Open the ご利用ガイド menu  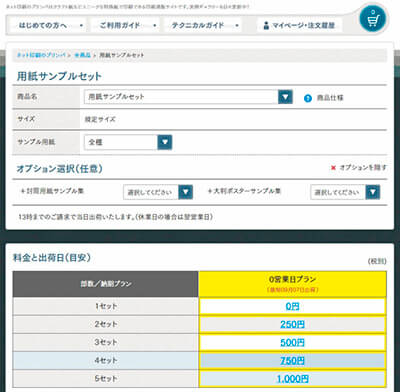pyautogui.click(x=124, y=25)
